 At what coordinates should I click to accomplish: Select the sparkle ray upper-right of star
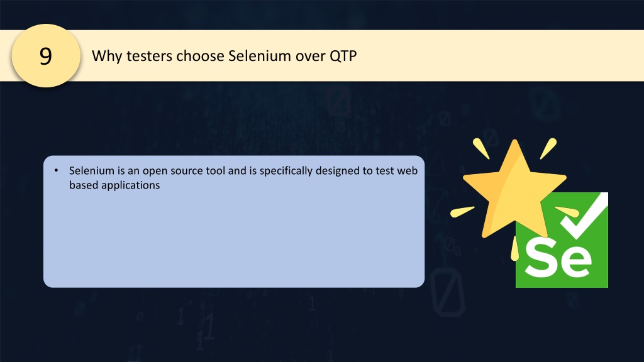click(x=548, y=148)
